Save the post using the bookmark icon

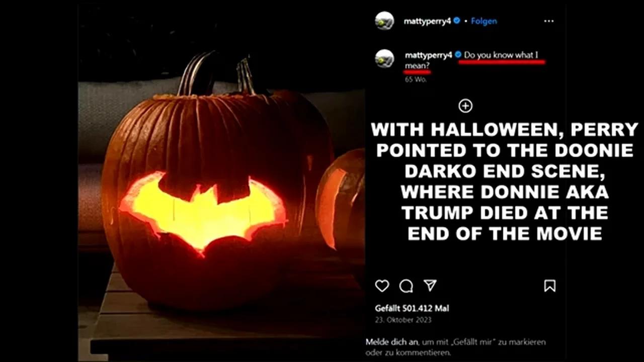click(549, 286)
